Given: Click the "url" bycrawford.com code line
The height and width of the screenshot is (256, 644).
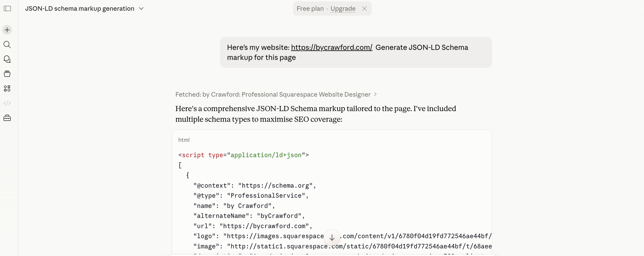Looking at the screenshot, I should click(x=253, y=226).
